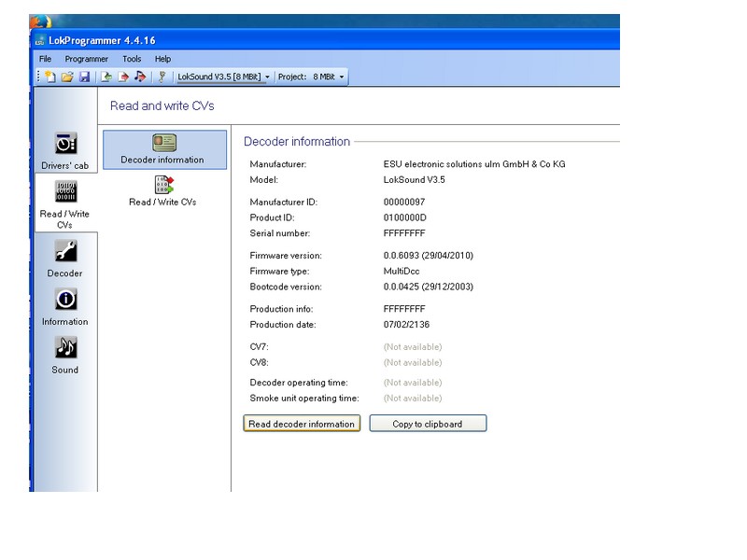
Task: Click the Smoke unit operating time: label
Action: pyautogui.click(x=304, y=399)
